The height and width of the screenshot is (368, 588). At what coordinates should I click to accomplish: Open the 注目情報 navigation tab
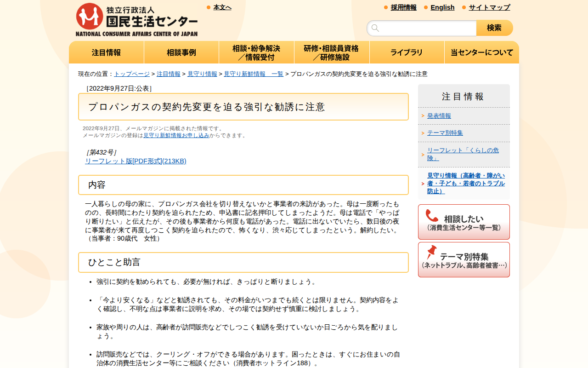(x=107, y=52)
